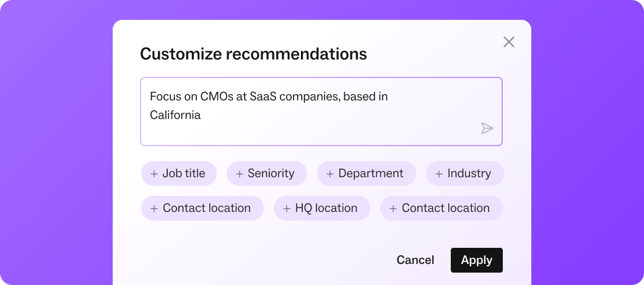The width and height of the screenshot is (644, 285).
Task: Apply the customized recommendations
Action: (476, 260)
